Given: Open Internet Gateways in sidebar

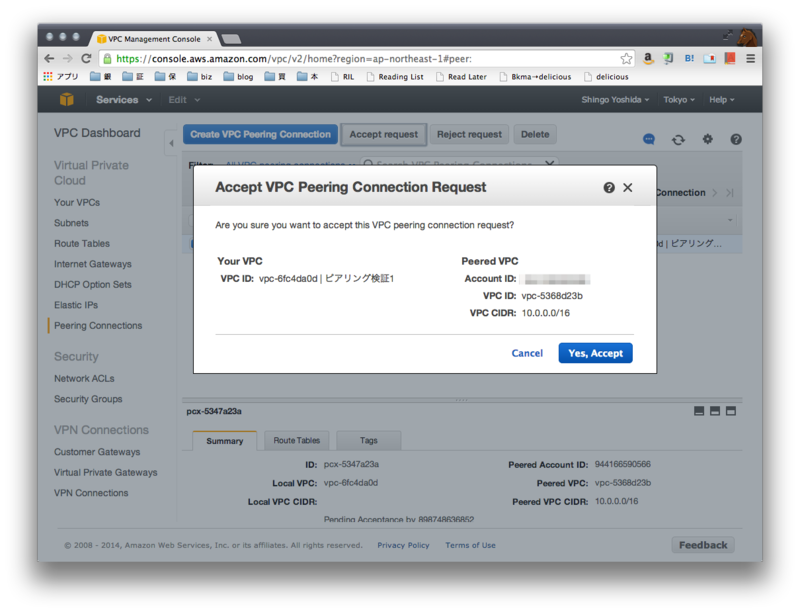Looking at the screenshot, I should click(93, 264).
